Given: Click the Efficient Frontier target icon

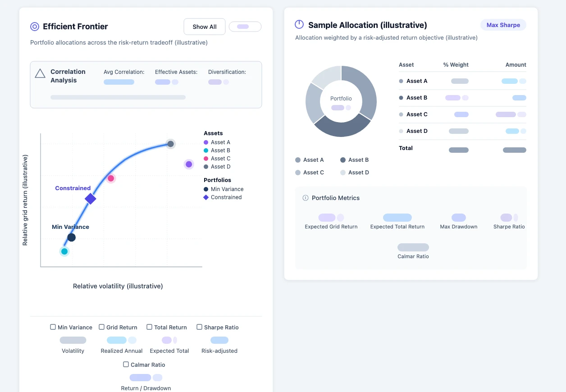Looking at the screenshot, I should point(35,27).
